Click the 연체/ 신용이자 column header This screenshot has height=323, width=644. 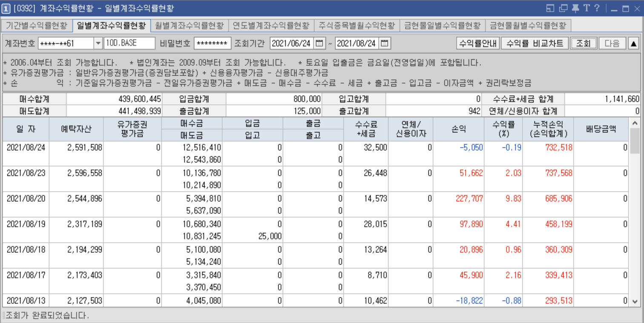[x=411, y=129]
